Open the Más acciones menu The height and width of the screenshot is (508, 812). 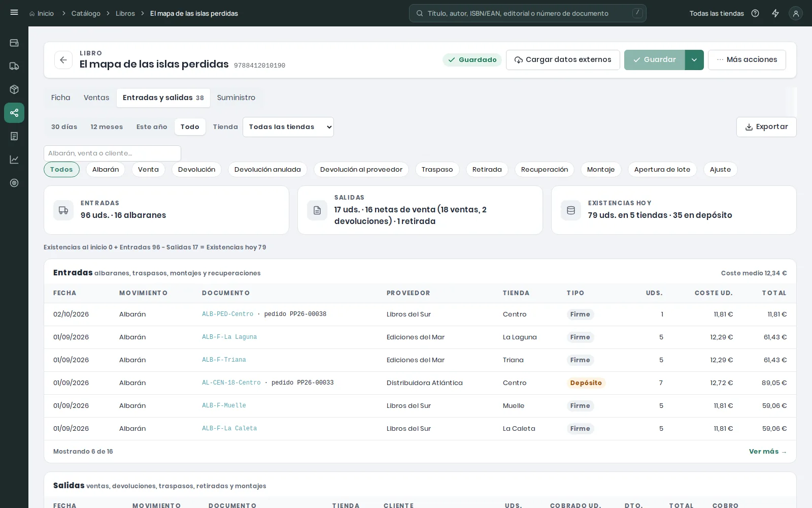tap(747, 60)
